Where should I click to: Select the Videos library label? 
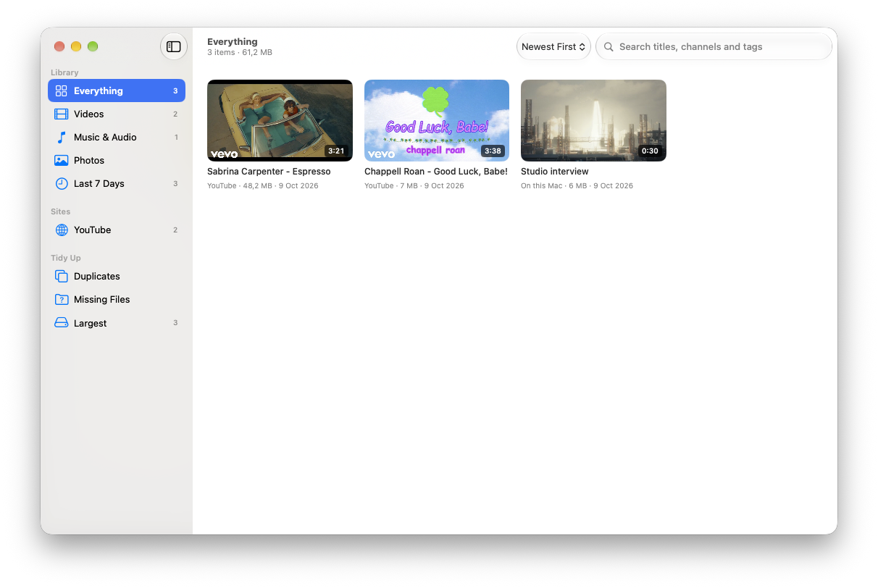click(88, 114)
